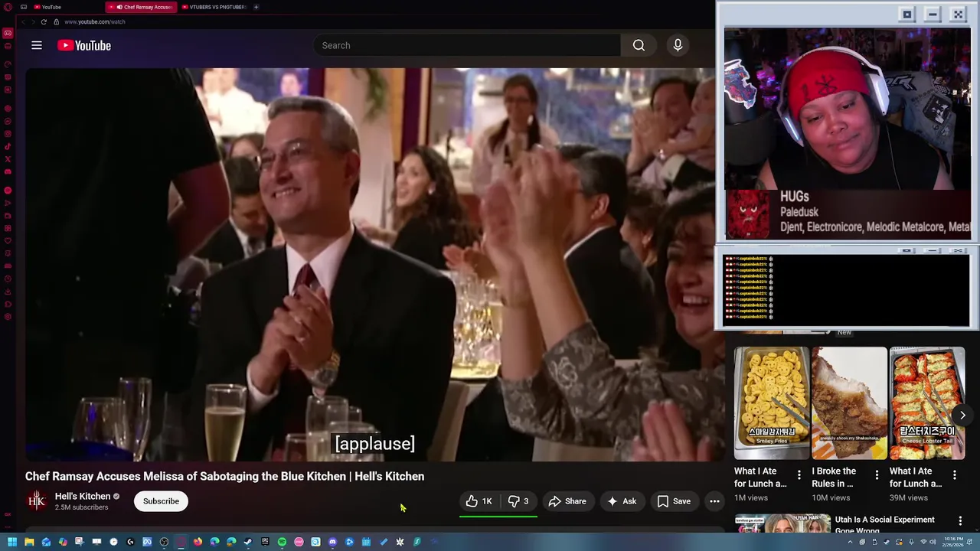Like the video with thumbs up
This screenshot has height=551, width=980.
coord(479,501)
